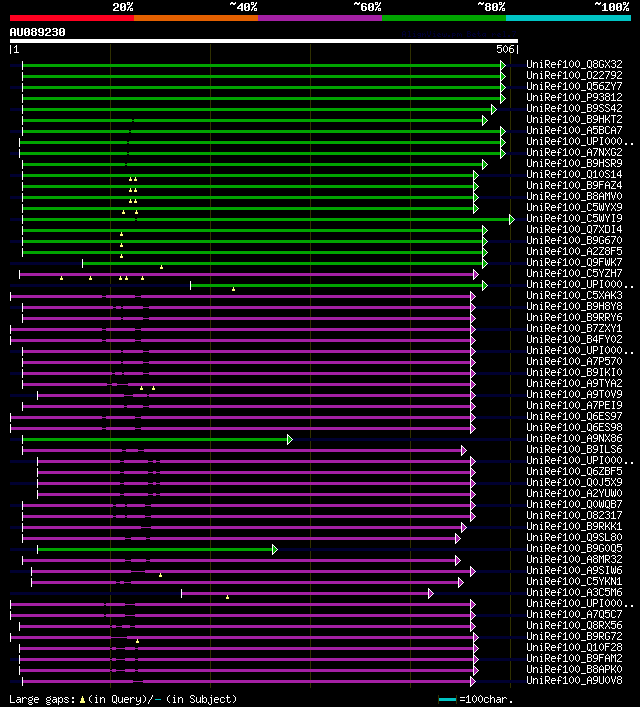This screenshot has height=707, width=640.
Task: Click the UniRef100_A7P570 label
Action: (x=574, y=361)
